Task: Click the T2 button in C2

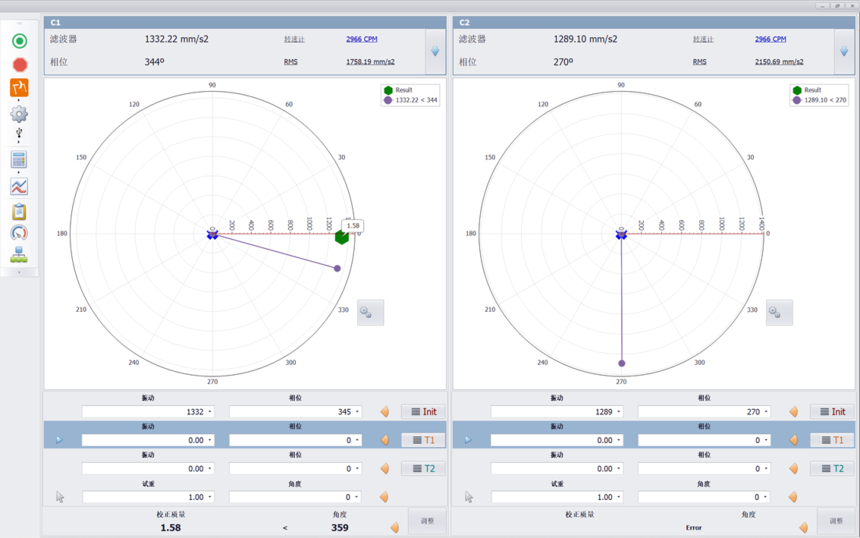Action: point(832,468)
